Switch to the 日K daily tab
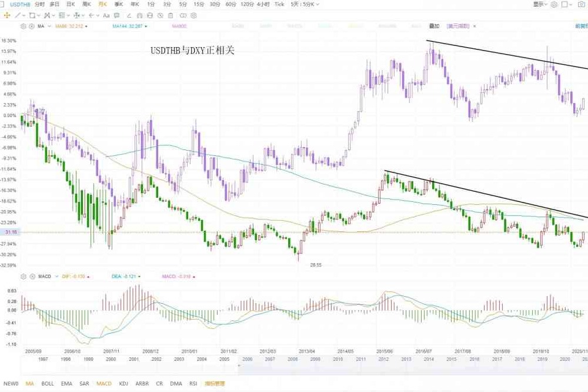588x392 pixels. click(70, 4)
